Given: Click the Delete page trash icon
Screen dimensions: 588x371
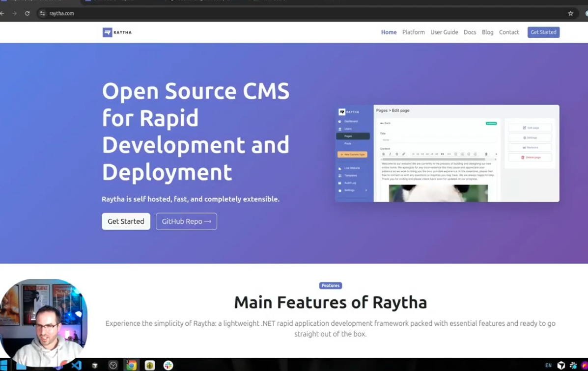Looking at the screenshot, I should [522, 158].
